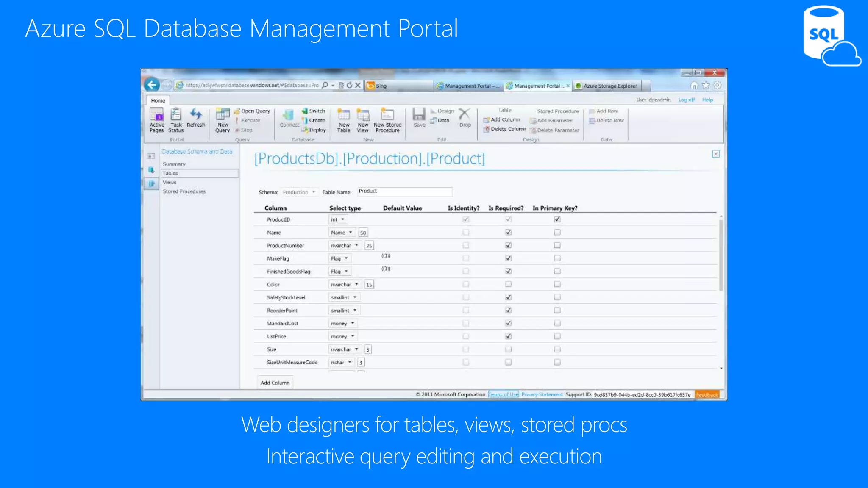The width and height of the screenshot is (868, 488).
Task: Open type dropdown for ProductID
Action: tap(338, 219)
